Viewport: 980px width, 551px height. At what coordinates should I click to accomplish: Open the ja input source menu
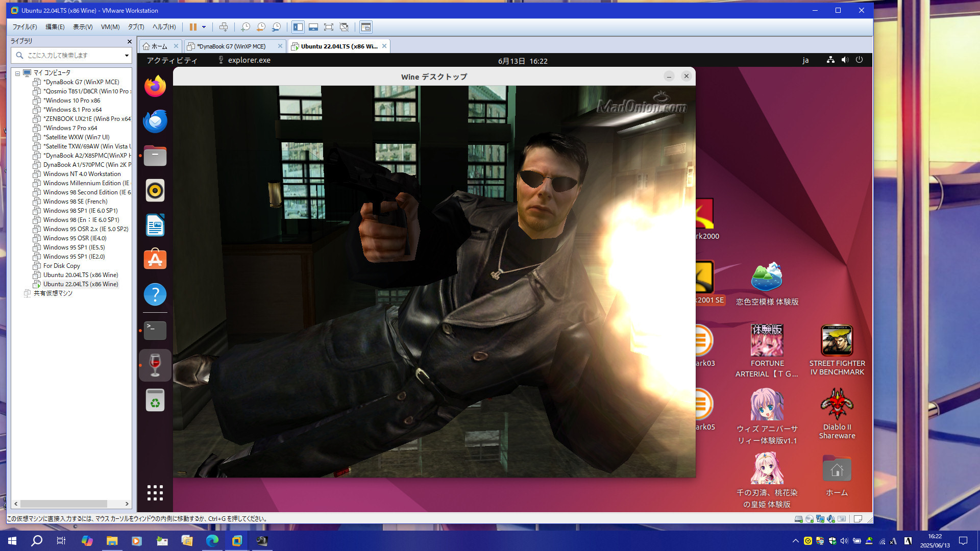tap(805, 60)
